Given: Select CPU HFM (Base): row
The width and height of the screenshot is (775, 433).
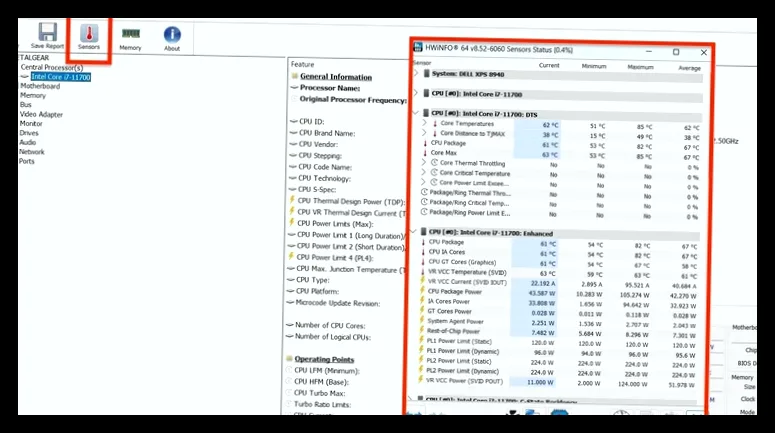Looking at the screenshot, I should point(321,382).
